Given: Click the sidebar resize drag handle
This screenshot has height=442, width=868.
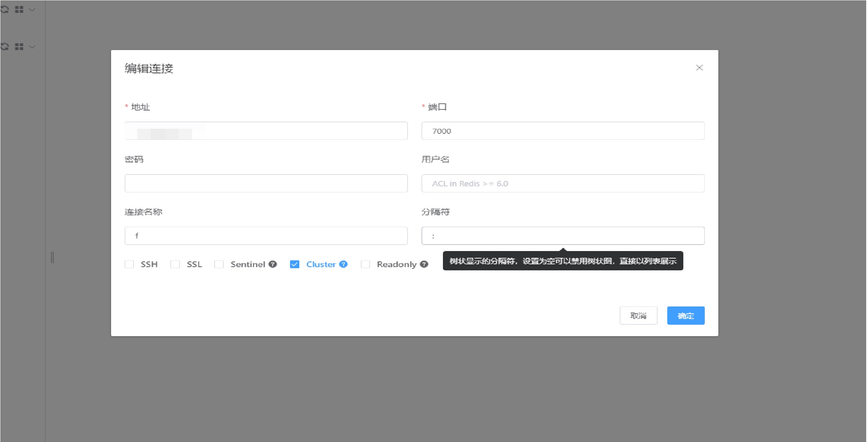Looking at the screenshot, I should (53, 257).
